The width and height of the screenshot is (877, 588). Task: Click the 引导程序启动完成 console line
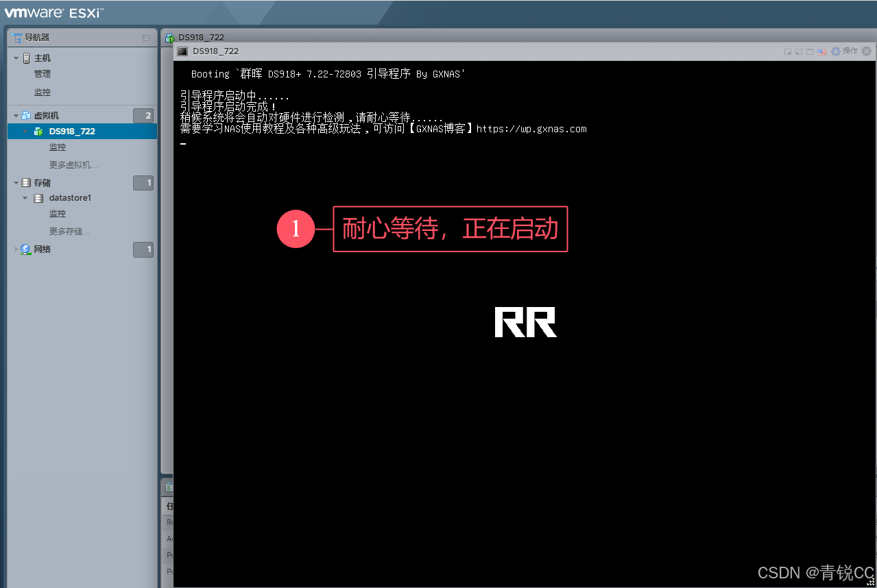(228, 107)
